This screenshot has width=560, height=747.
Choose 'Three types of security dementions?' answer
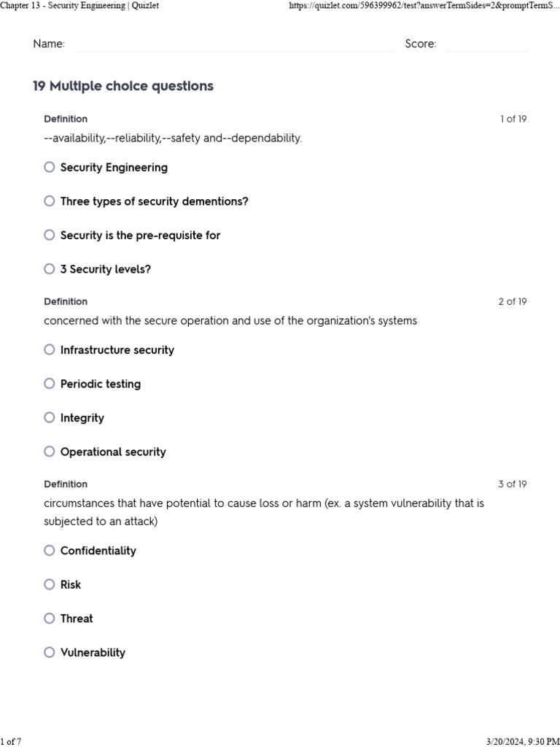pyautogui.click(x=50, y=201)
